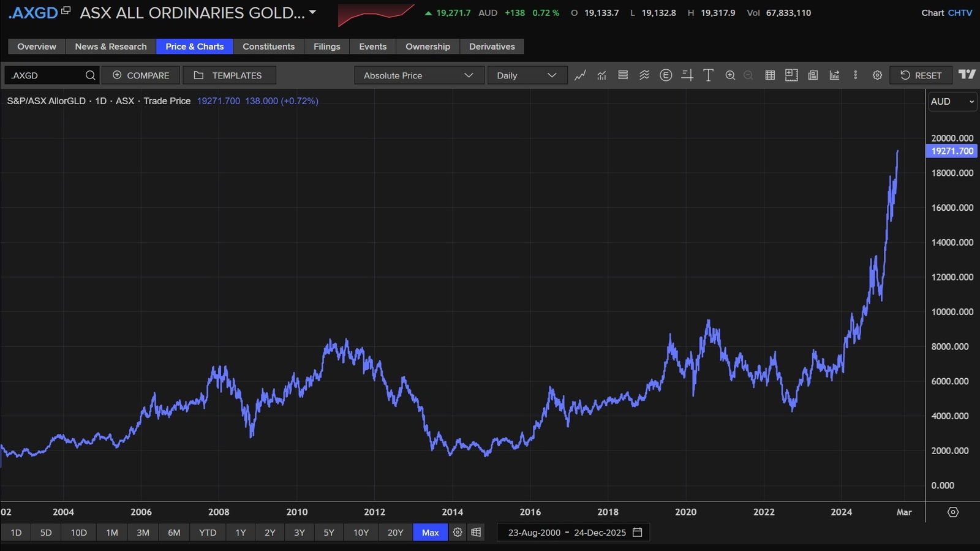Image resolution: width=980 pixels, height=551 pixels.
Task: Switch to the Constituents tab
Action: 268,47
